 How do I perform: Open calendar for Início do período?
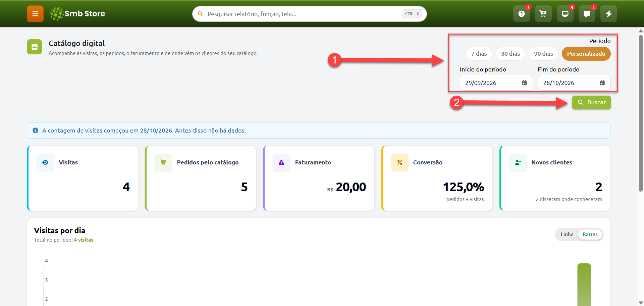click(524, 83)
